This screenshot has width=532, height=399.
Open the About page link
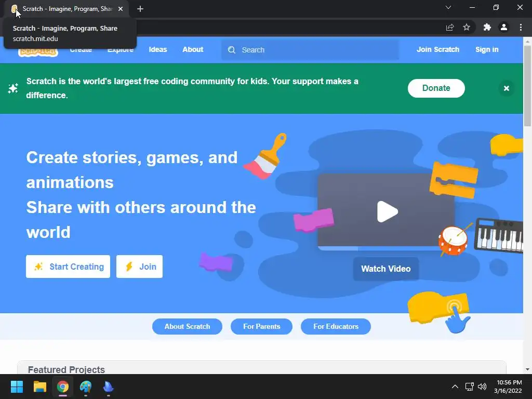[193, 49]
